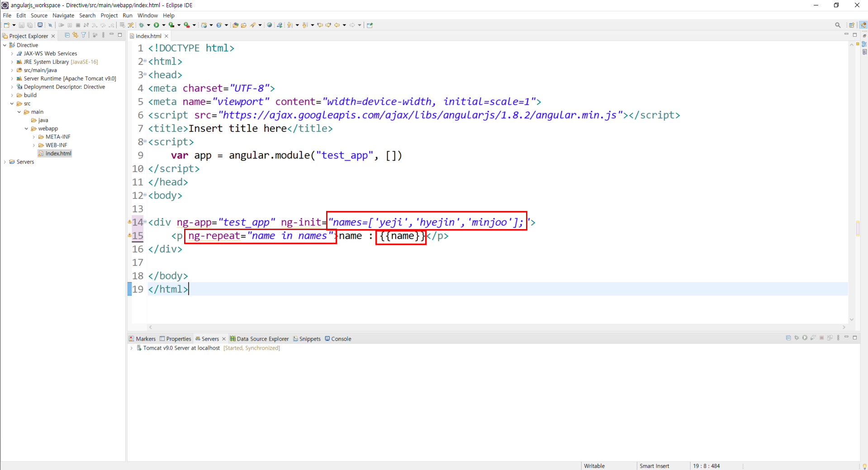
Task: Open the File menu
Action: [x=7, y=15]
